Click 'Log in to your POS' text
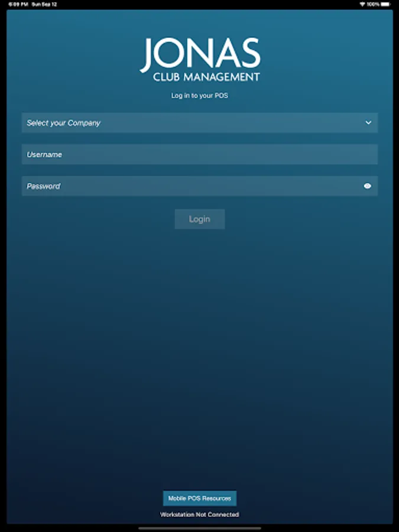 200,96
